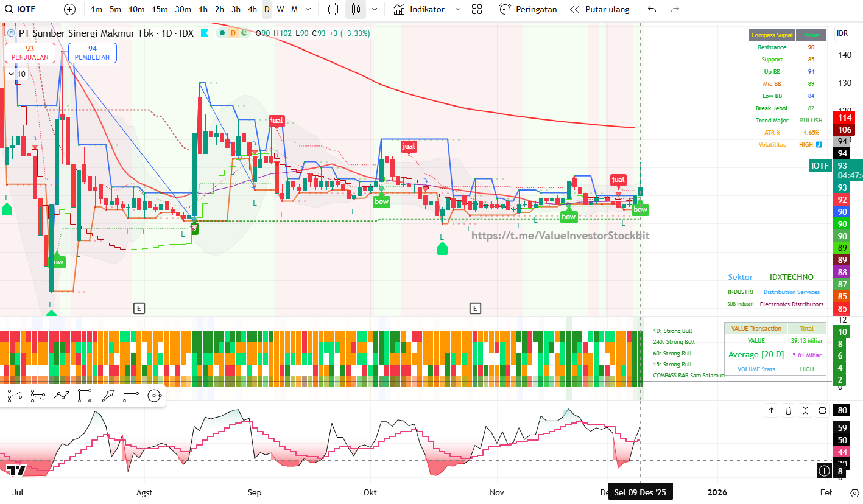This screenshot has height=504, width=863.
Task: Switch to the 4h timeframe
Action: pyautogui.click(x=252, y=9)
